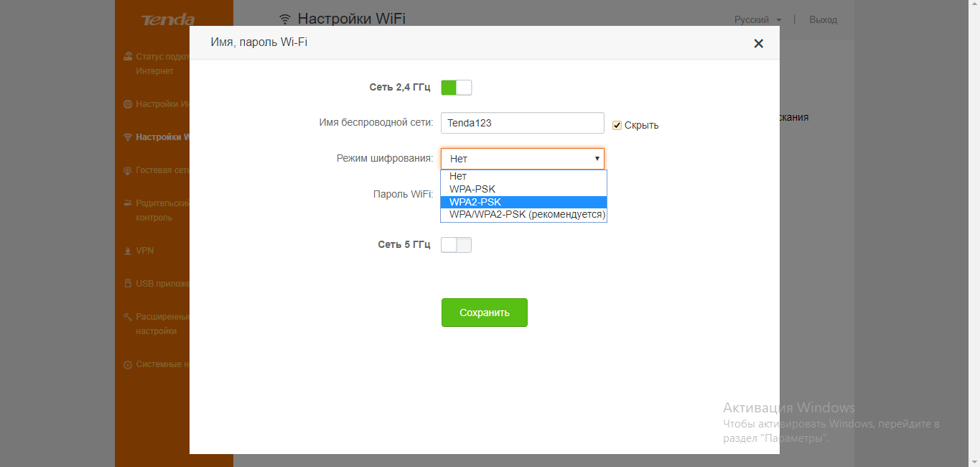Click the globe icon for Internet settings
The width and height of the screenshot is (980, 467).
[x=128, y=104]
